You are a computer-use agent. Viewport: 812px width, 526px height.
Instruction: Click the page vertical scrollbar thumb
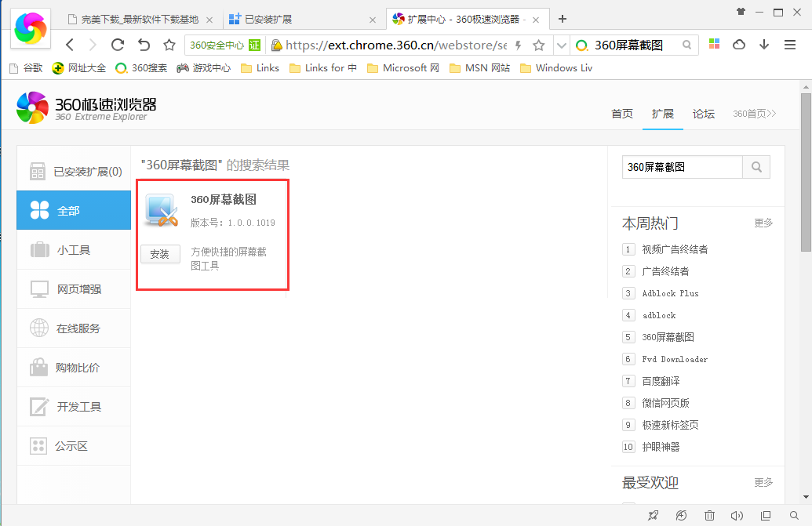coord(806,172)
